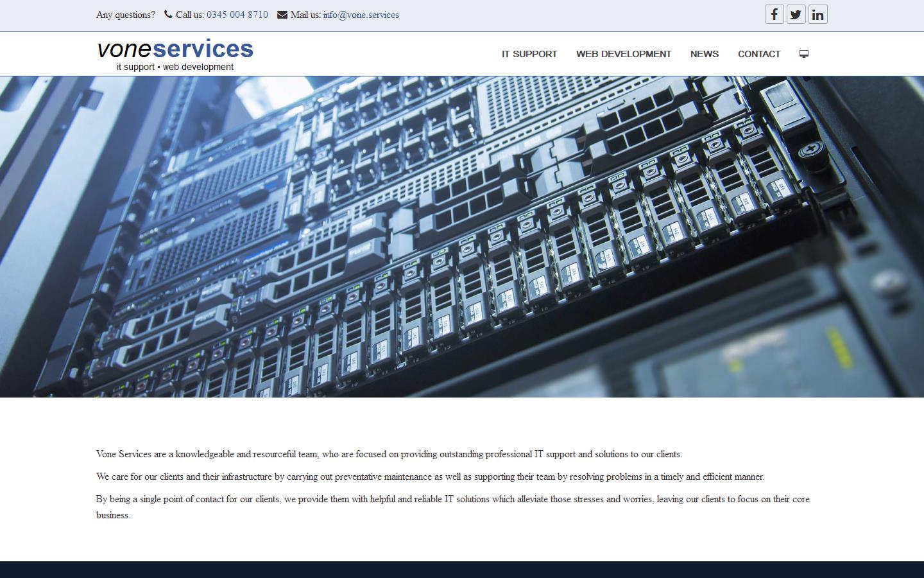Select the intro paragraph about Vone Services
This screenshot has height=578, width=924.
pyautogui.click(x=389, y=454)
